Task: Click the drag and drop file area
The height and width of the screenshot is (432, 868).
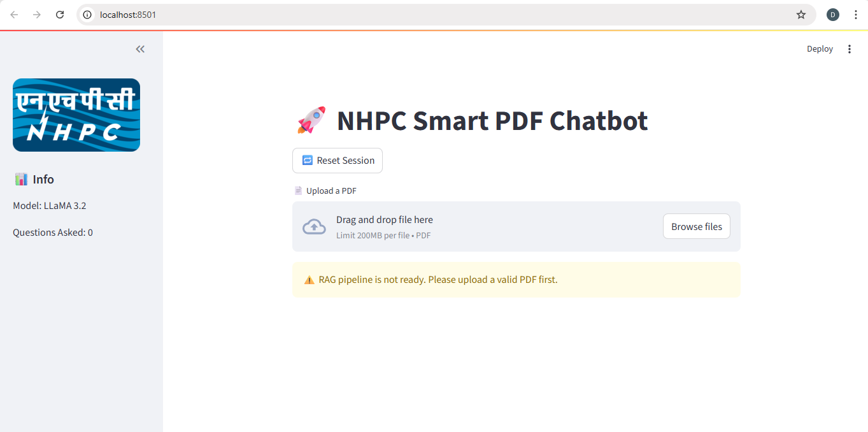Action: point(516,227)
